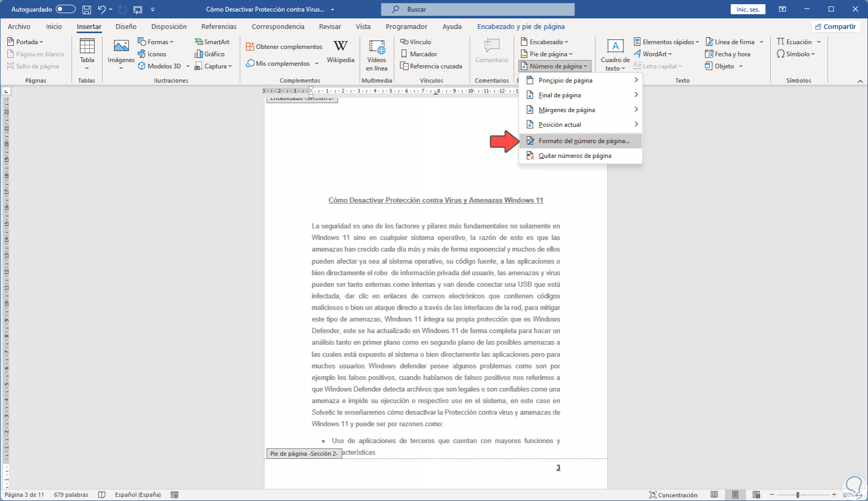868x501 pixels.
Task: Choose Principio de página submenu
Action: coord(580,81)
